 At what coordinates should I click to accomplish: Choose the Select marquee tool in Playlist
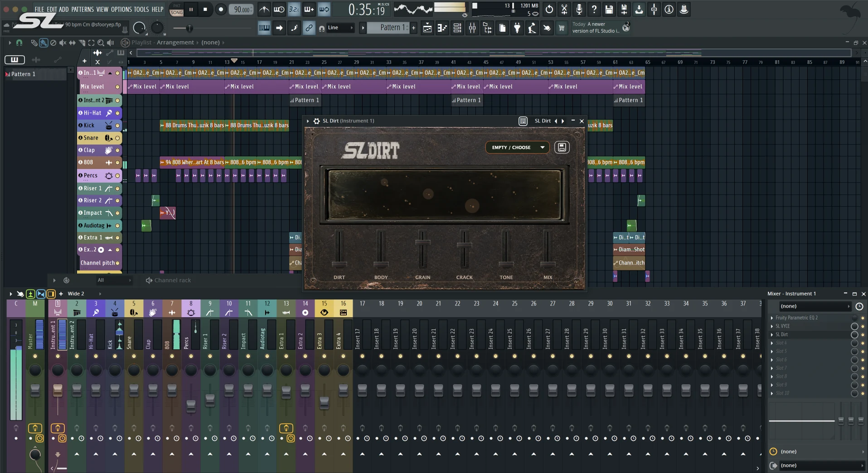(x=91, y=43)
